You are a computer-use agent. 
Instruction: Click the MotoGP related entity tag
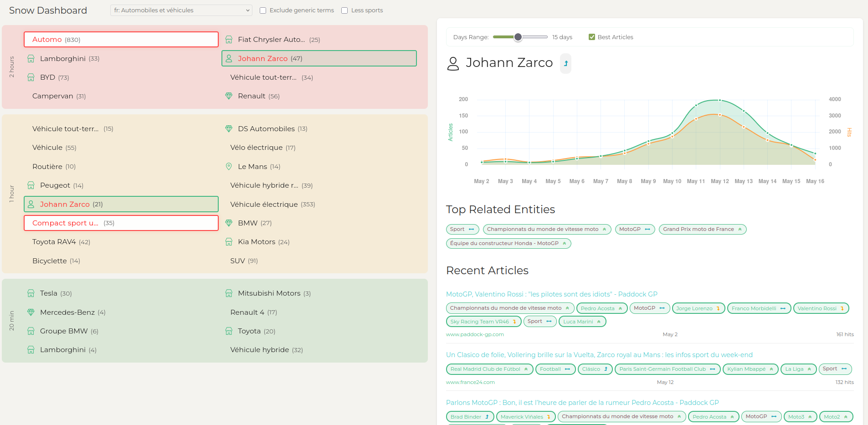(635, 229)
